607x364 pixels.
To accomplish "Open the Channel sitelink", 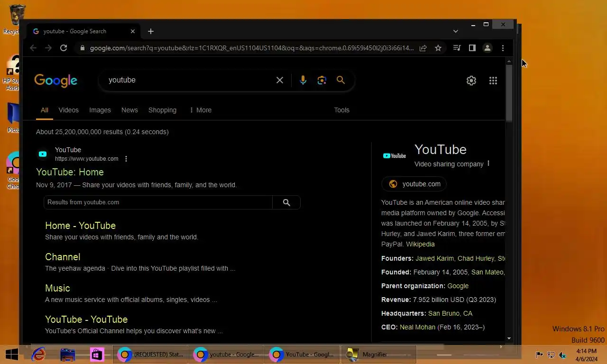I will point(63,257).
